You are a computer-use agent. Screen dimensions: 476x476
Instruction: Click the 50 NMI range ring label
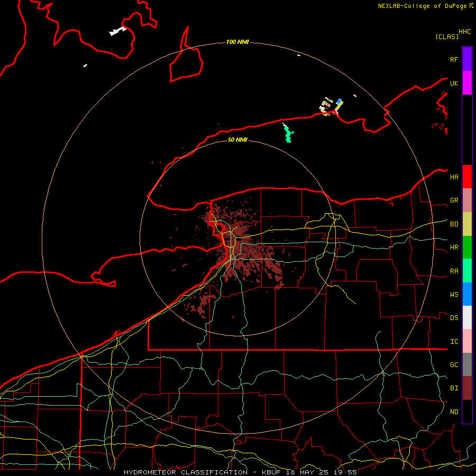(237, 140)
